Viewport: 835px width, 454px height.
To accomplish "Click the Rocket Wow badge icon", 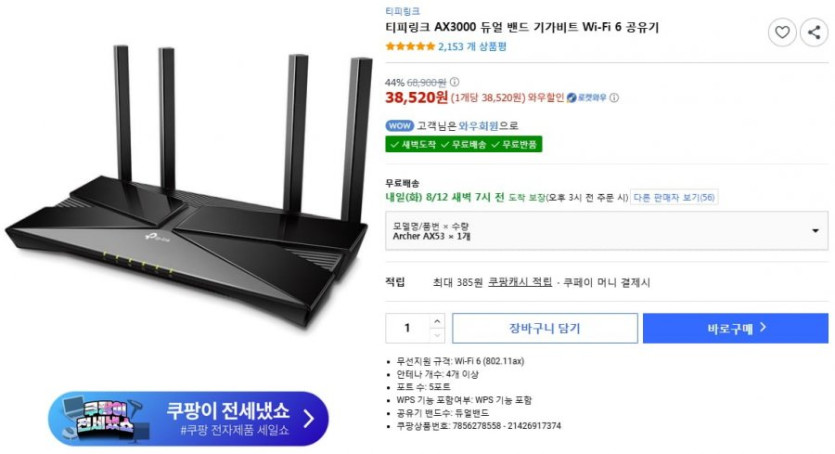I will pos(571,98).
